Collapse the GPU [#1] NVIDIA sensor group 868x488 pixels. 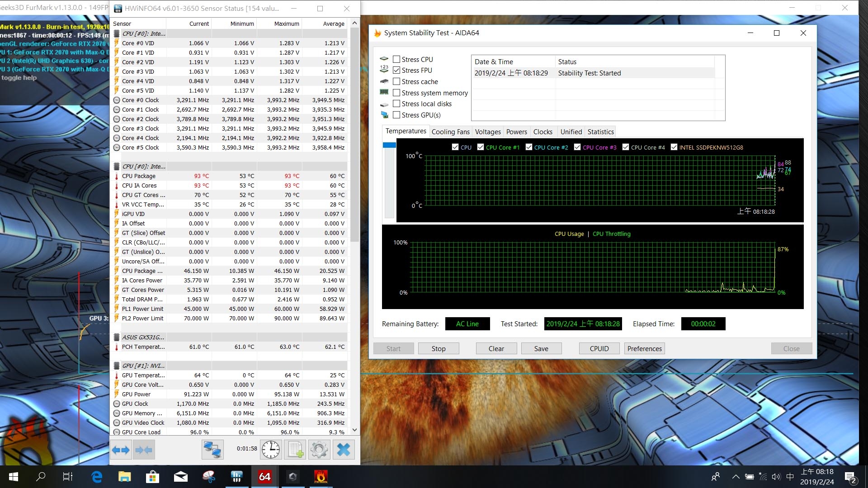click(x=116, y=366)
